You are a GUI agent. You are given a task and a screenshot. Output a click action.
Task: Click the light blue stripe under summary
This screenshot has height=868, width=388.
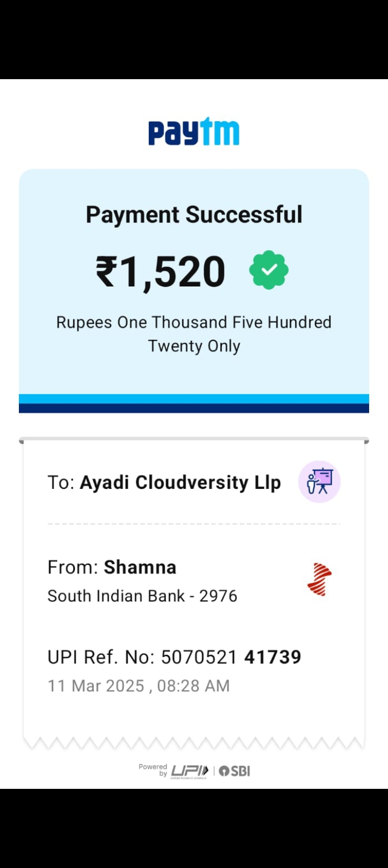point(194,399)
